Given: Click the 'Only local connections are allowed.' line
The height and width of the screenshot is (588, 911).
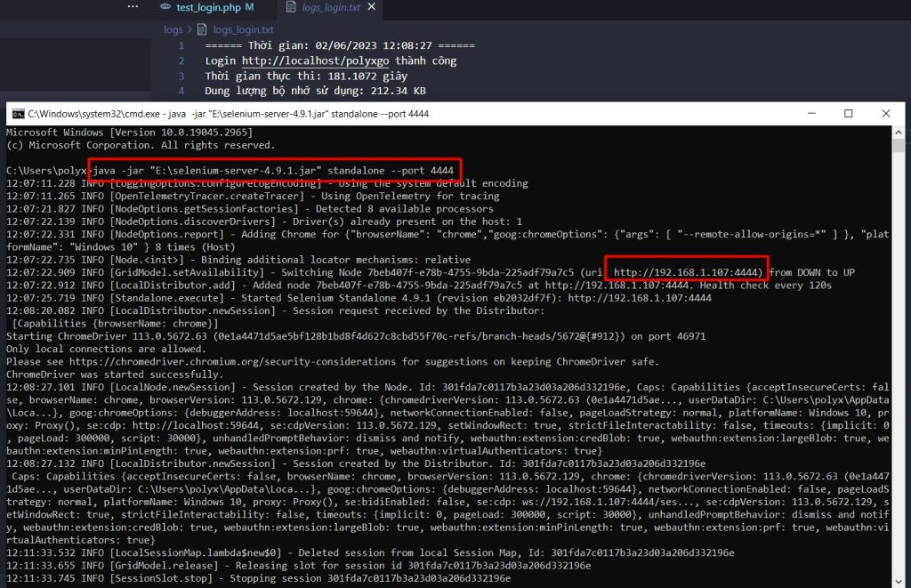Looking at the screenshot, I should point(107,349).
